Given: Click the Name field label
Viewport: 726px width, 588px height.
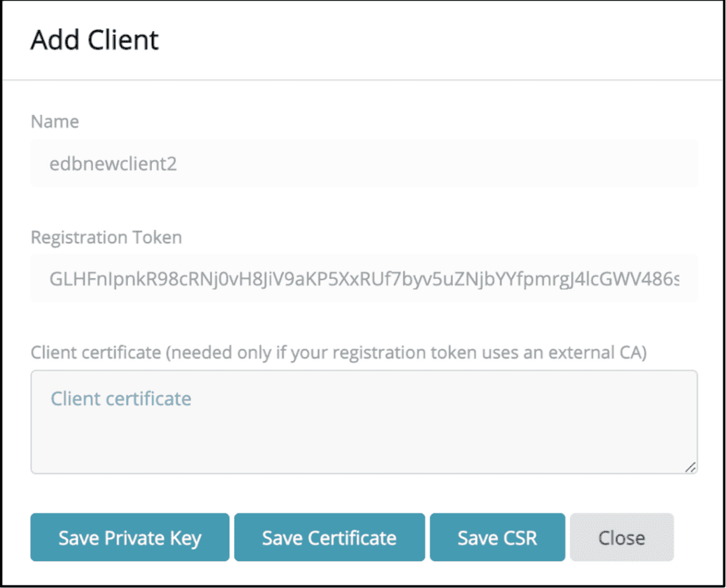Looking at the screenshot, I should tap(54, 122).
